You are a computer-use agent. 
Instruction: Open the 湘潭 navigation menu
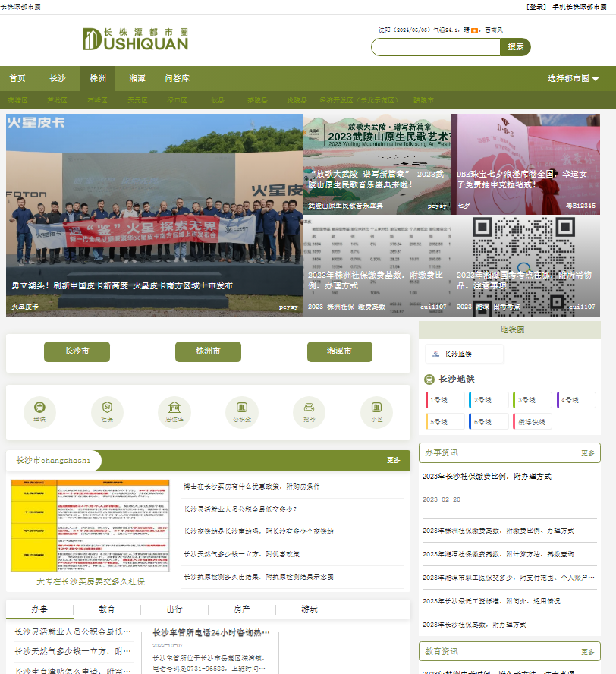coord(137,79)
